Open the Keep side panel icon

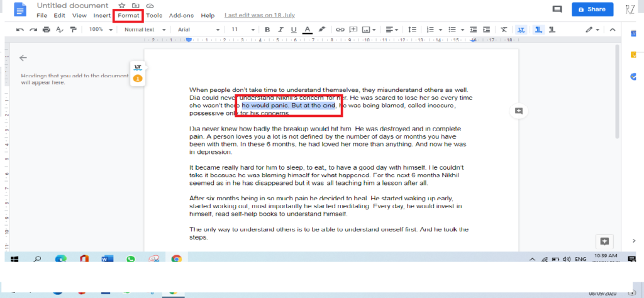click(634, 55)
